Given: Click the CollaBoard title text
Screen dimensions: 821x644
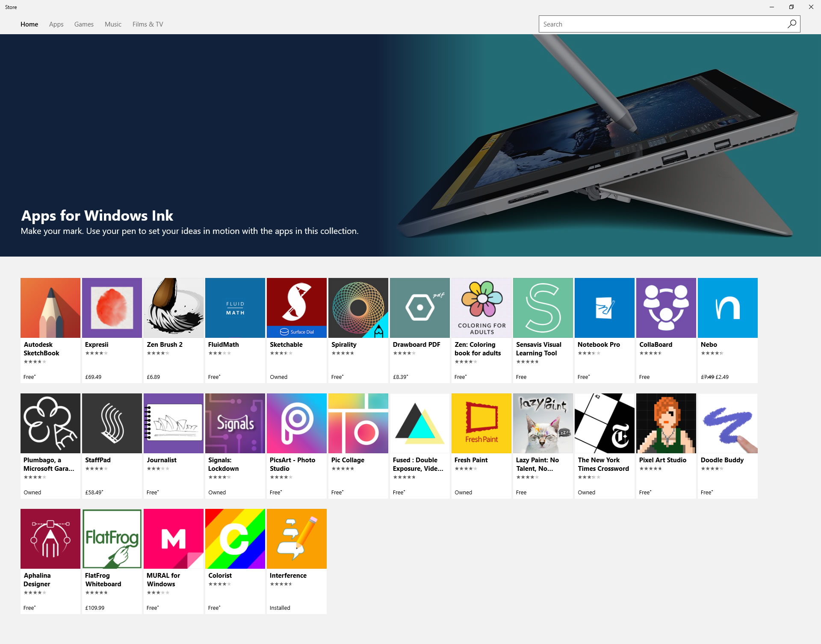Looking at the screenshot, I should (656, 345).
